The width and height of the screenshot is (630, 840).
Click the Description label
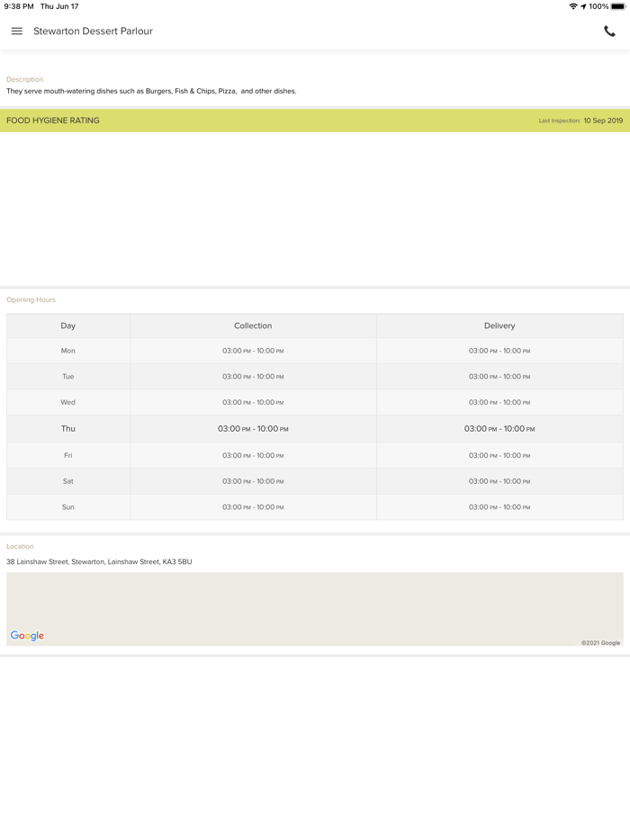point(24,79)
